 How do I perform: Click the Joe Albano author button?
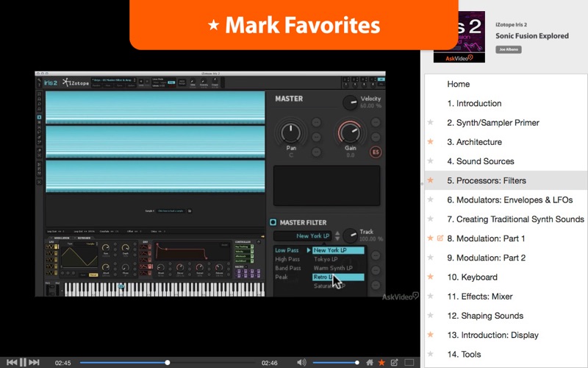509,49
